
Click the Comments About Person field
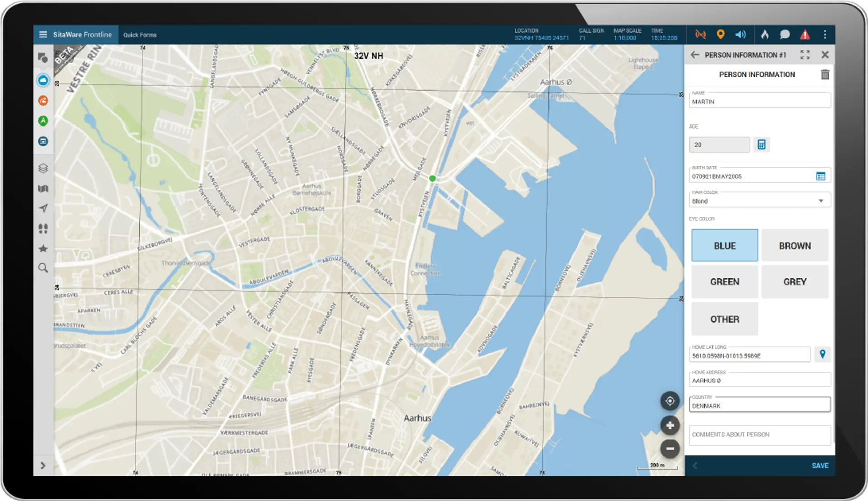[759, 435]
